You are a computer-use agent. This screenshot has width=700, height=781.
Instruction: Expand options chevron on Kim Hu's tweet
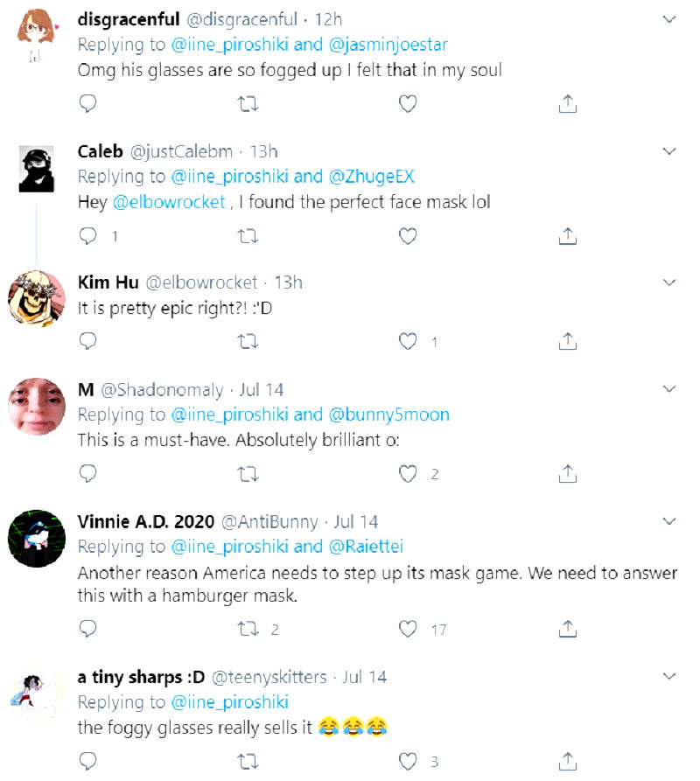[669, 282]
